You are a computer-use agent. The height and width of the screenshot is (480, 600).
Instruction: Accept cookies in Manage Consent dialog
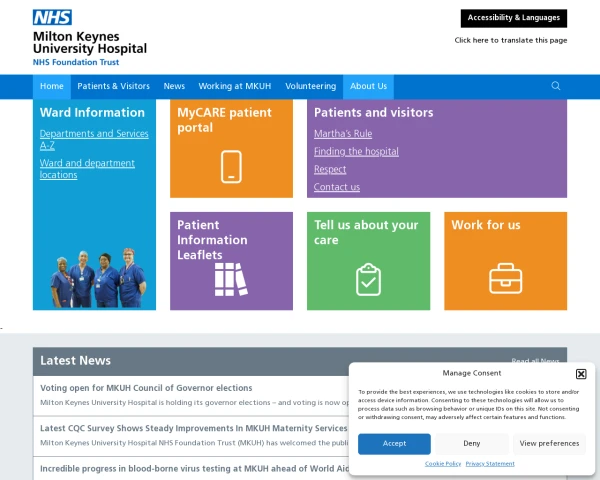394,444
